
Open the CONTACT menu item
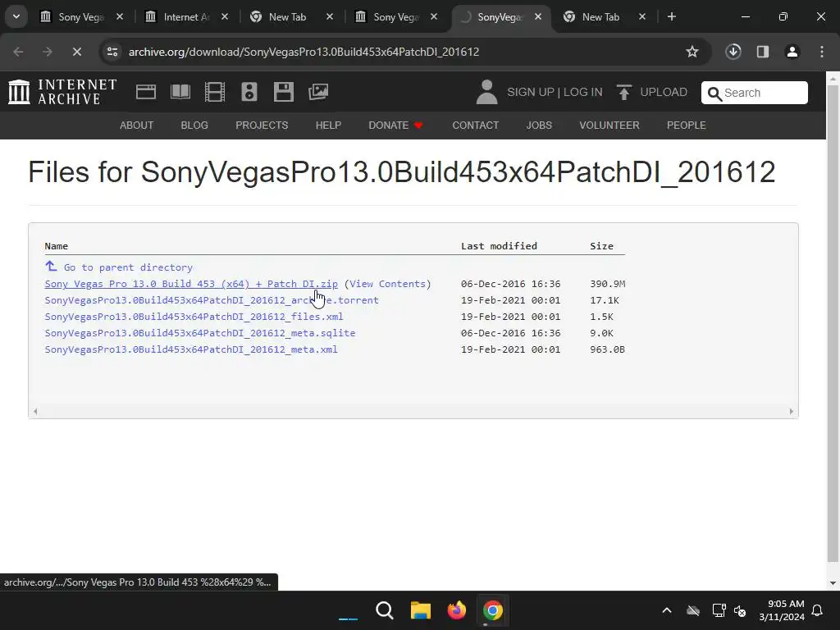476,126
